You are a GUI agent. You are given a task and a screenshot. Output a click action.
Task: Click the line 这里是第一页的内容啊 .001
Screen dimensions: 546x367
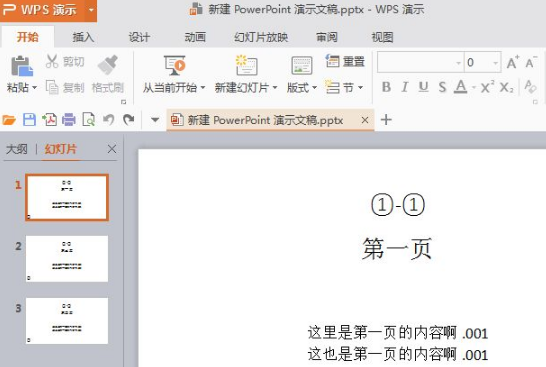coord(397,333)
